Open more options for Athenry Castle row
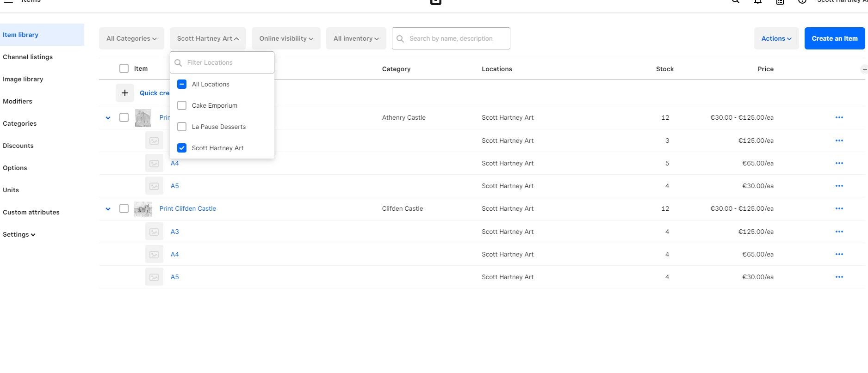The width and height of the screenshot is (868, 373). coord(839,117)
